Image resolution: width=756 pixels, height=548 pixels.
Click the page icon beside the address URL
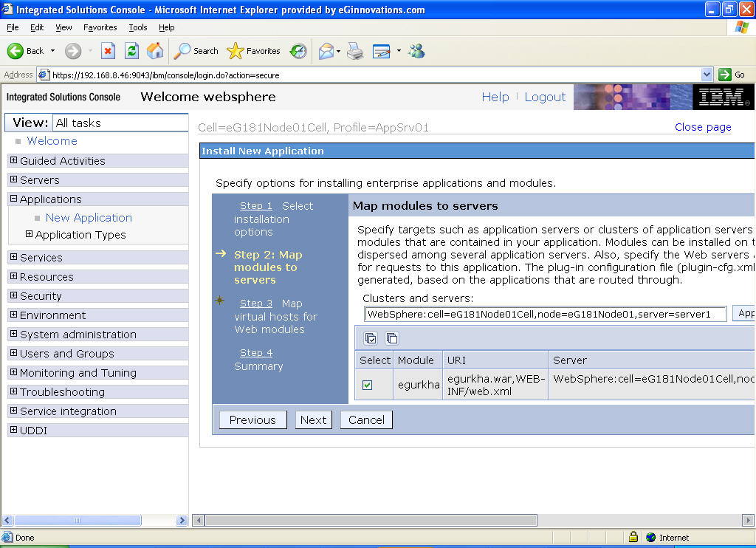tap(44, 75)
